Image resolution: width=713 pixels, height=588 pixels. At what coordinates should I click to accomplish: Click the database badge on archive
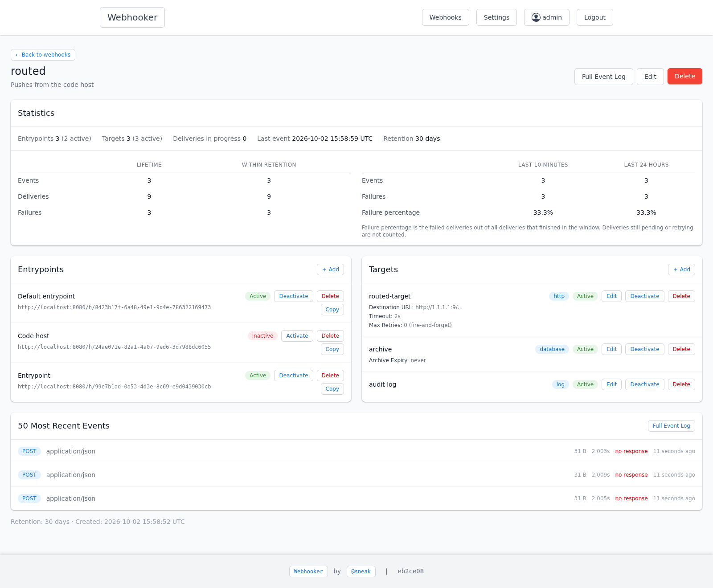click(x=552, y=349)
